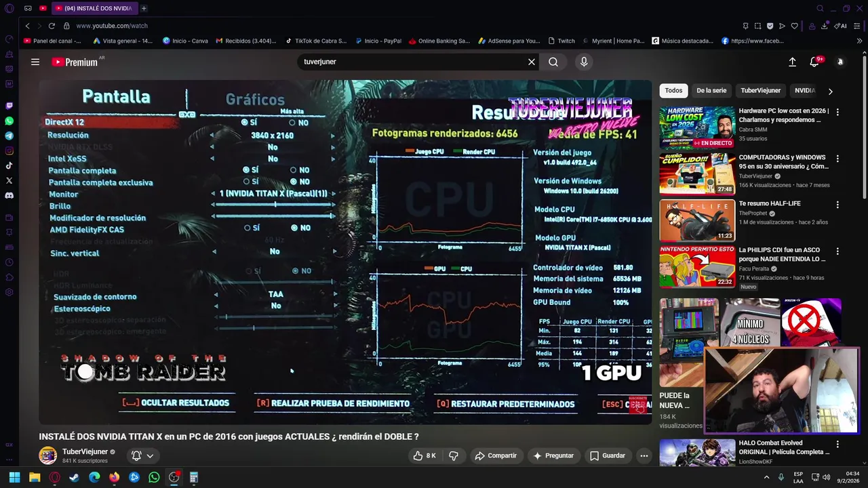Like the video (8 K)

coord(425,455)
